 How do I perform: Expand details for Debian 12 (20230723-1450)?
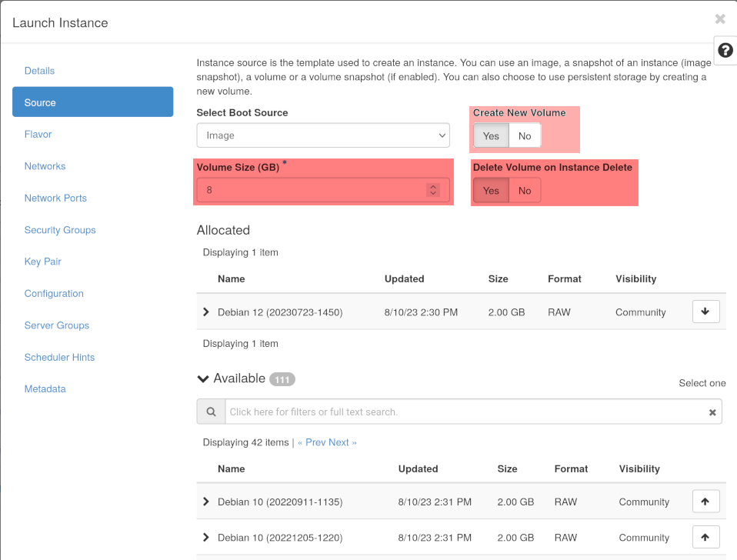coord(205,312)
